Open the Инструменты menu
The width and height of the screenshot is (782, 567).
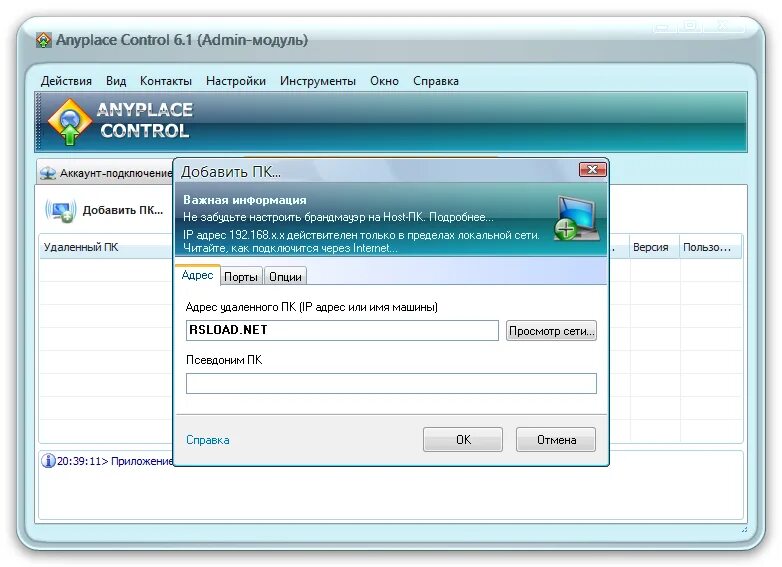(318, 81)
